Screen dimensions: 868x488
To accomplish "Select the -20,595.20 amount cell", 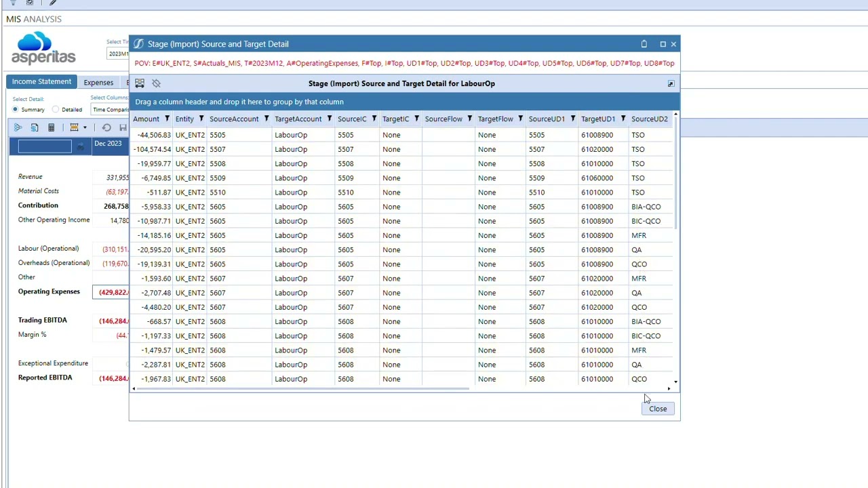I will pos(152,249).
